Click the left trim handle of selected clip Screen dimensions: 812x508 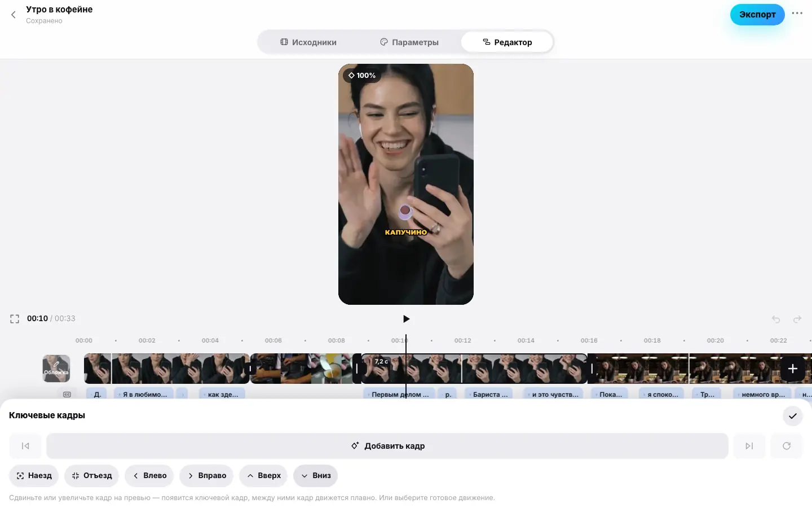click(x=357, y=369)
